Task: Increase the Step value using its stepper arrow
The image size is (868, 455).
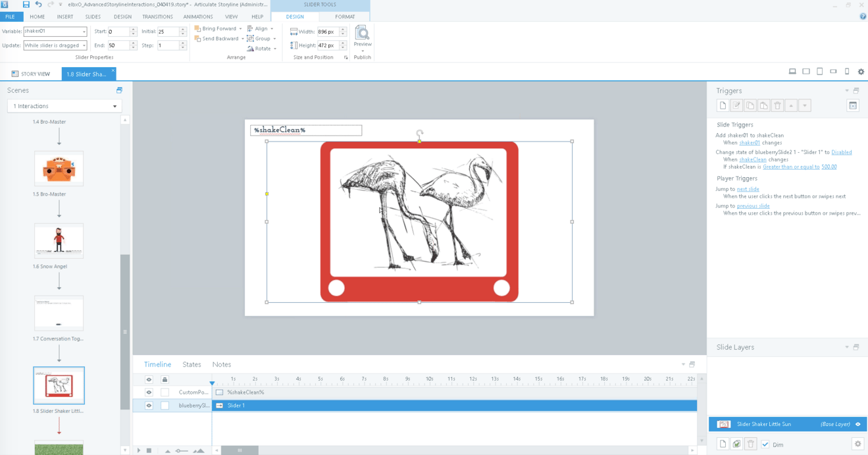Action: 182,43
